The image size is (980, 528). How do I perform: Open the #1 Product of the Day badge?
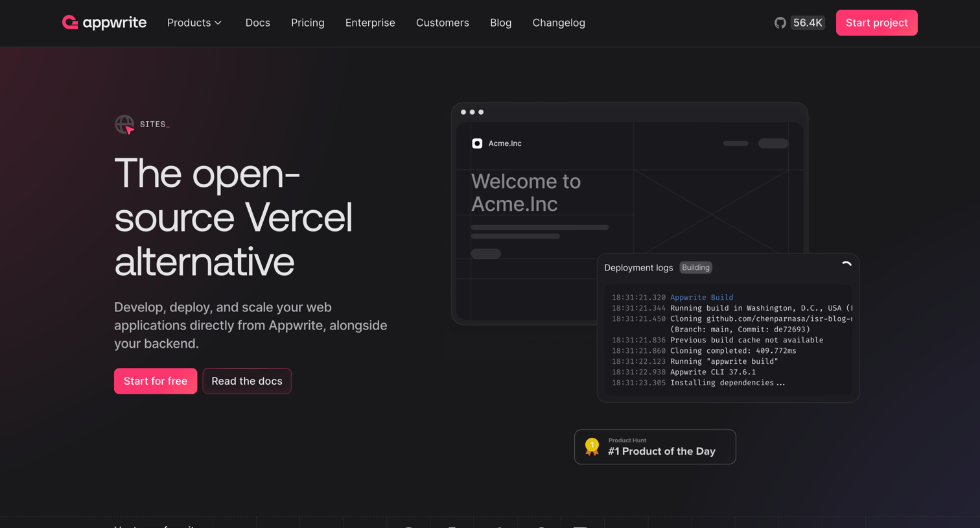click(x=655, y=447)
